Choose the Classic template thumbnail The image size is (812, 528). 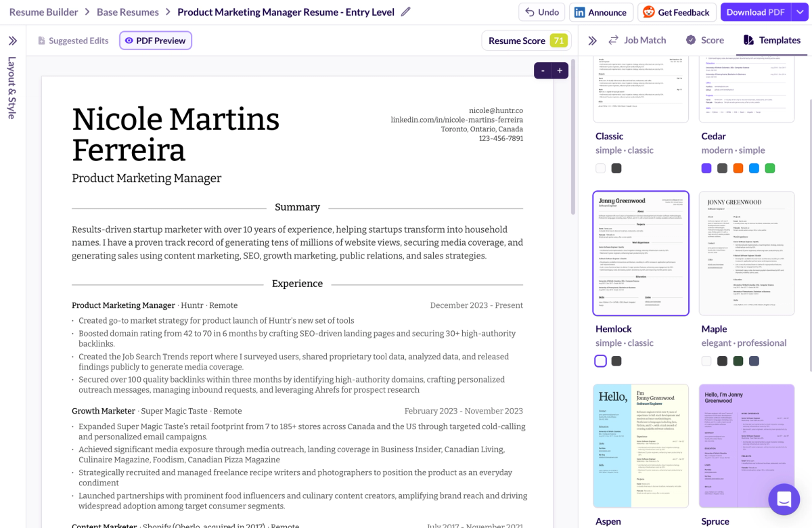641,90
